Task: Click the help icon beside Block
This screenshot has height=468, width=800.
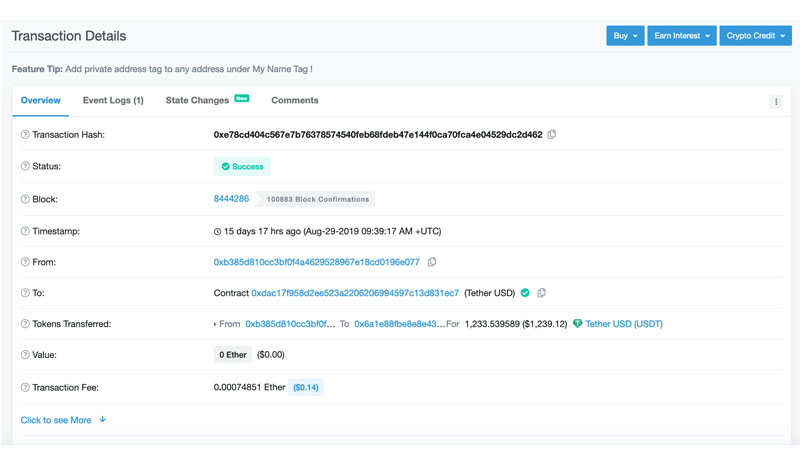Action: (25, 199)
